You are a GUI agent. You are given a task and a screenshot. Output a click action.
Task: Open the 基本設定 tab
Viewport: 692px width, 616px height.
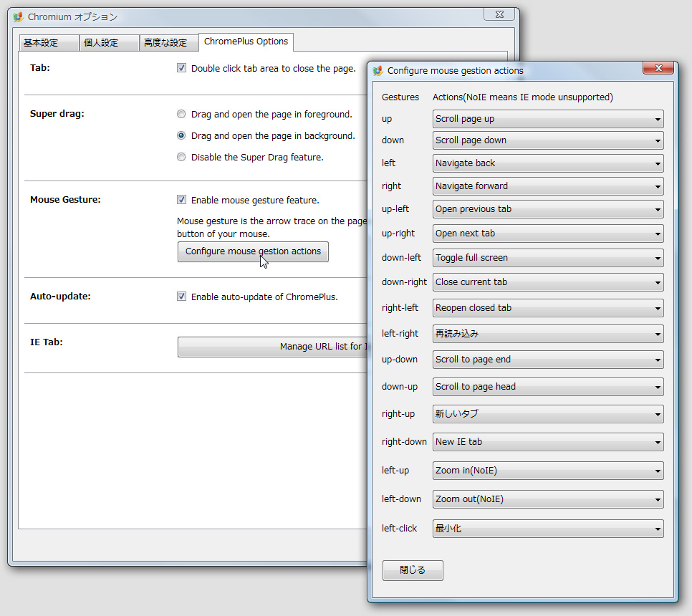pos(49,43)
